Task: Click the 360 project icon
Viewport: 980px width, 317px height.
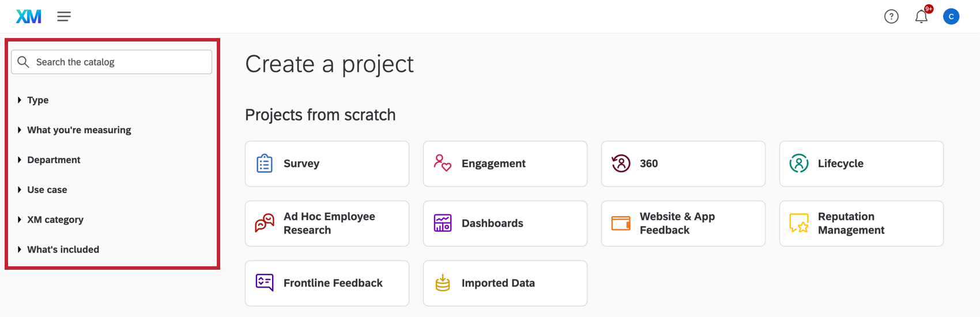Action: tap(621, 164)
